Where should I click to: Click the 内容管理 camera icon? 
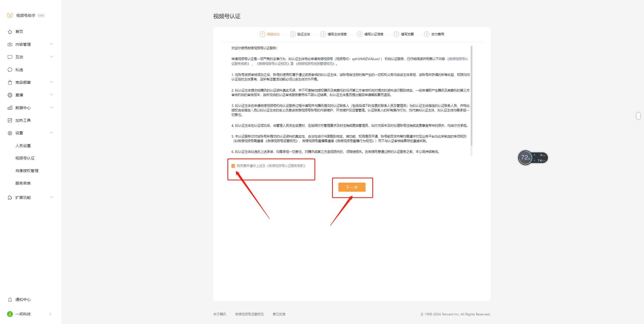10,44
